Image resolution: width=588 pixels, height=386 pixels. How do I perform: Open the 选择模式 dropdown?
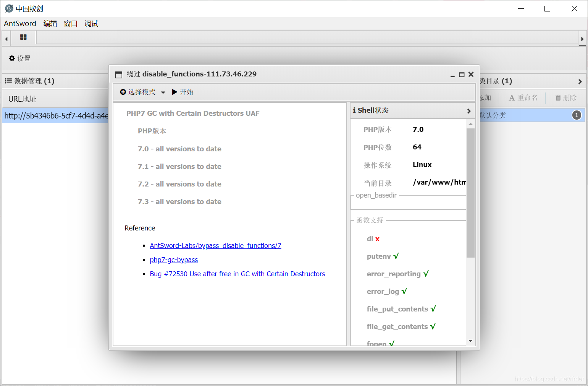coord(142,92)
